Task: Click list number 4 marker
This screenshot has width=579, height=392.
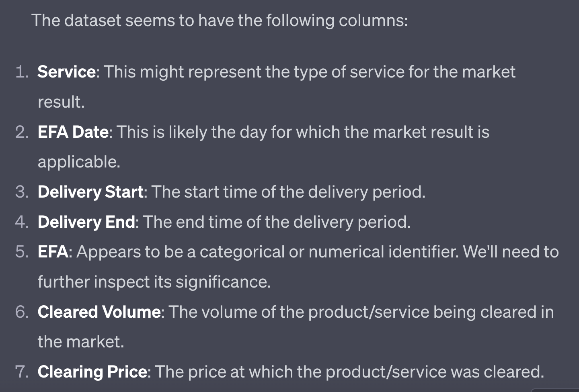Action: pyautogui.click(x=22, y=222)
